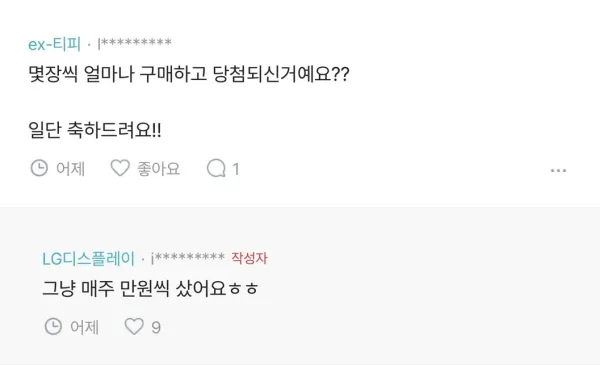600x365 pixels.
Task: Like the ex-티피 comment with heart icon
Action: (120, 168)
